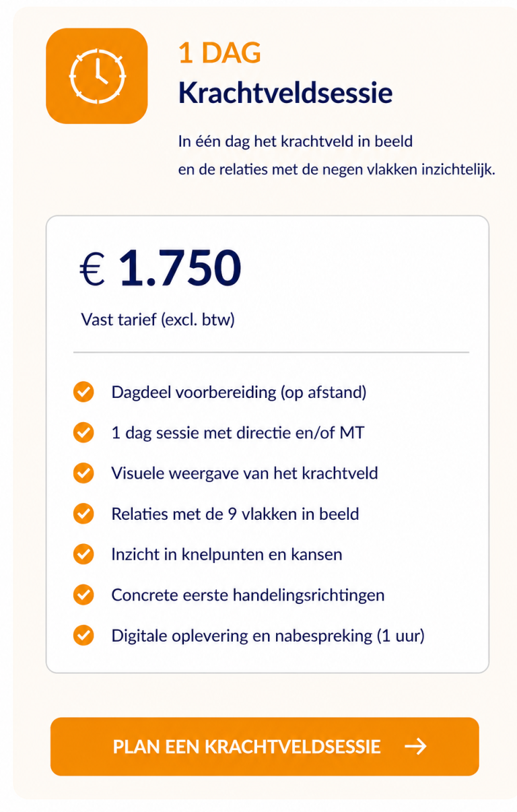This screenshot has width=517, height=812.
Task: Click the Inzicht in knelpunten en kansen text
Action: point(227,555)
